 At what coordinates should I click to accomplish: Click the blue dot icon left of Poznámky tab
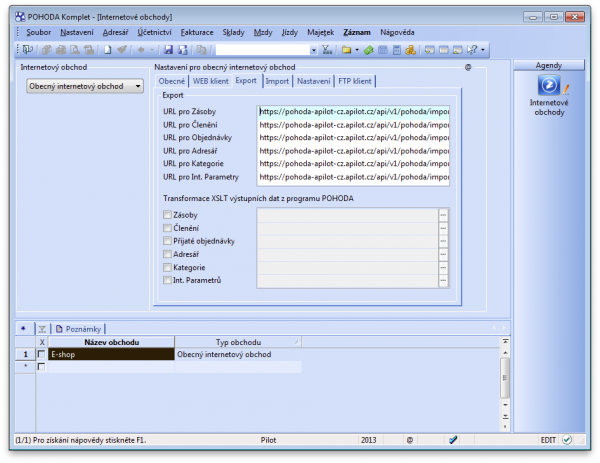23,328
